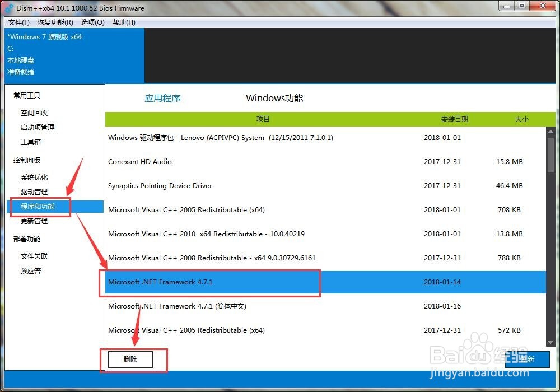Open 启动项管理 from the sidebar
The image size is (560, 392).
pyautogui.click(x=39, y=127)
